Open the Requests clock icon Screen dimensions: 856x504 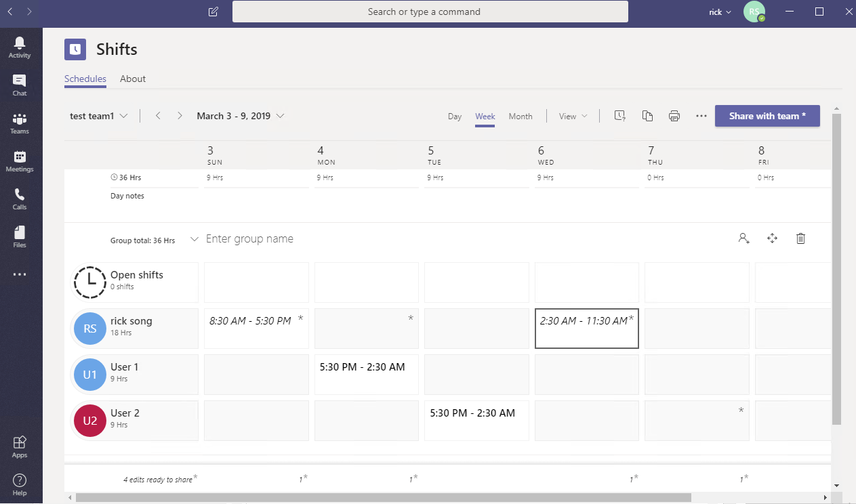tap(619, 116)
